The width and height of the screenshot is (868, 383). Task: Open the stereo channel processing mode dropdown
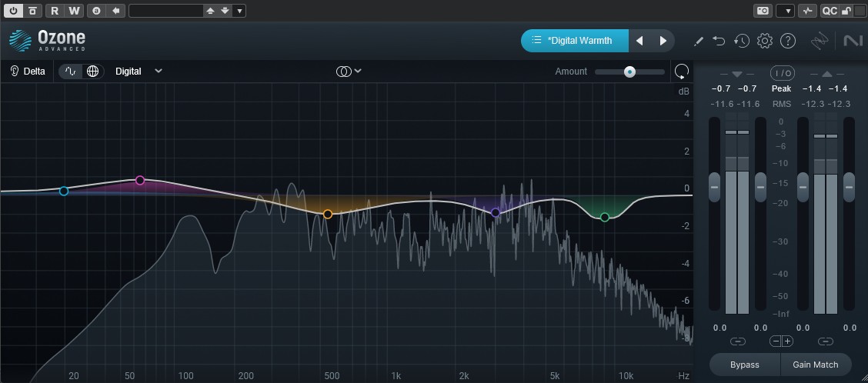pos(349,72)
